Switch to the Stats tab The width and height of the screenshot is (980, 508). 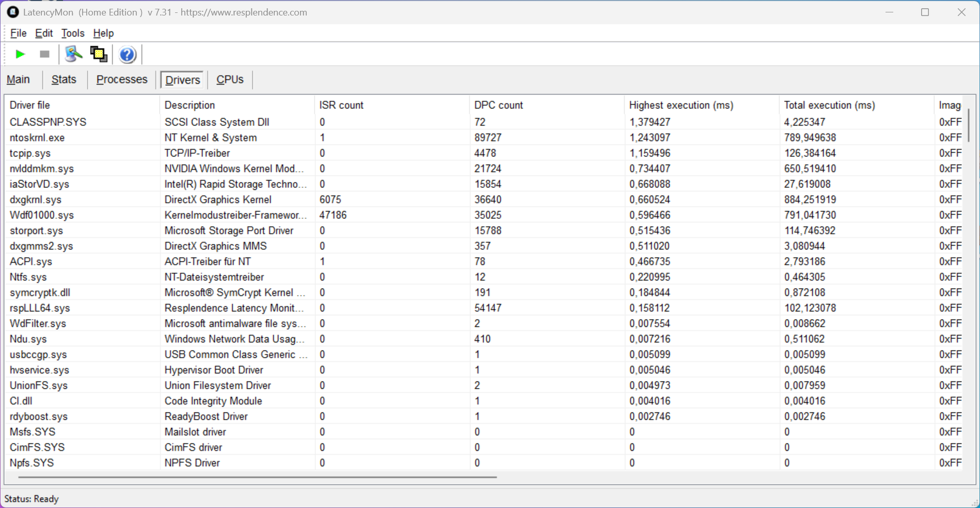[x=64, y=80]
